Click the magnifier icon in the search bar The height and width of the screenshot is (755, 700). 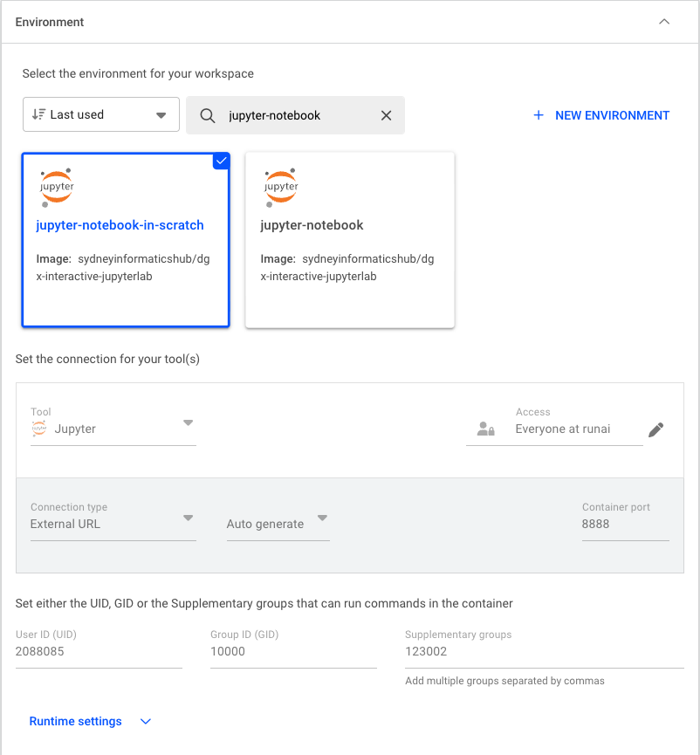[206, 114]
